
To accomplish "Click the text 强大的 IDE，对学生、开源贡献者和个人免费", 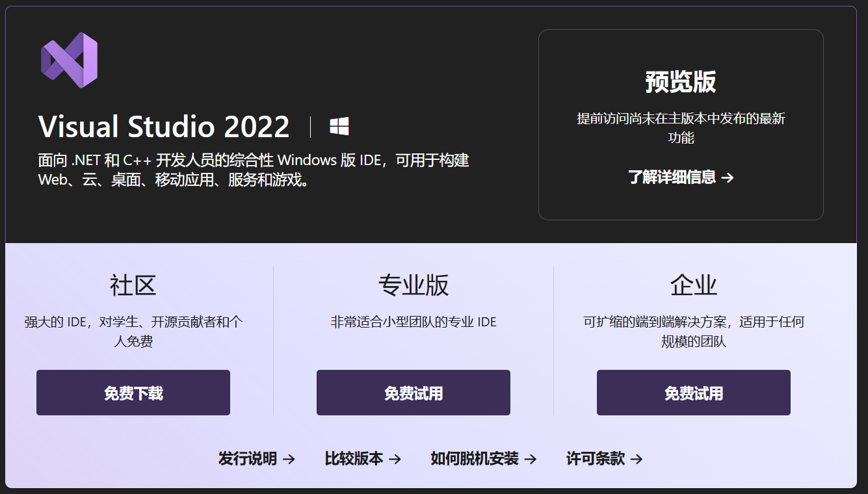I will (133, 331).
